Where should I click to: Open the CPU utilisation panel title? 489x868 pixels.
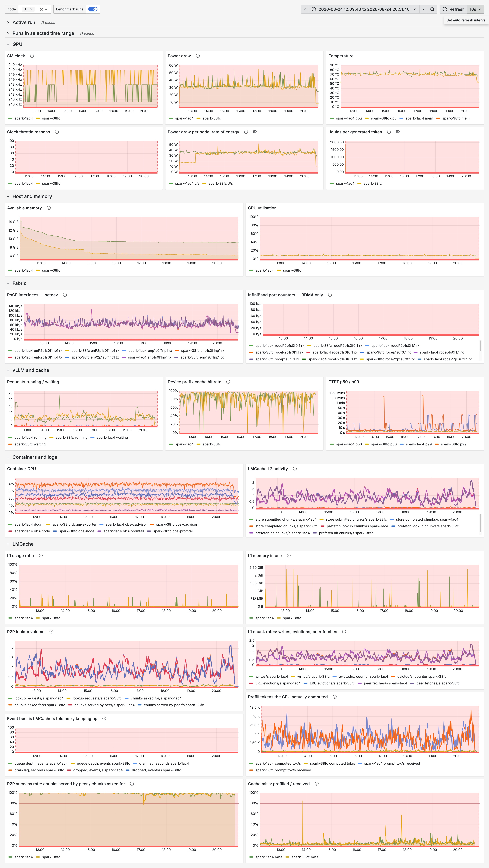[262, 208]
